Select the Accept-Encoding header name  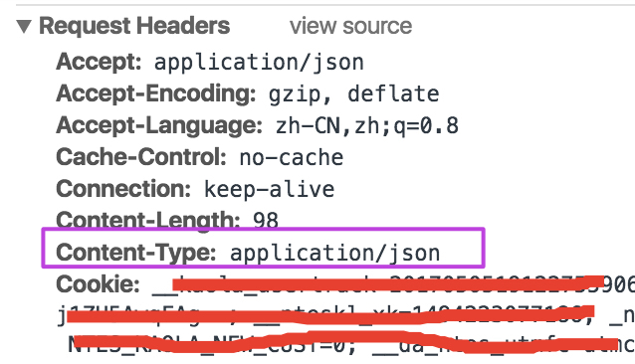pyautogui.click(x=156, y=93)
